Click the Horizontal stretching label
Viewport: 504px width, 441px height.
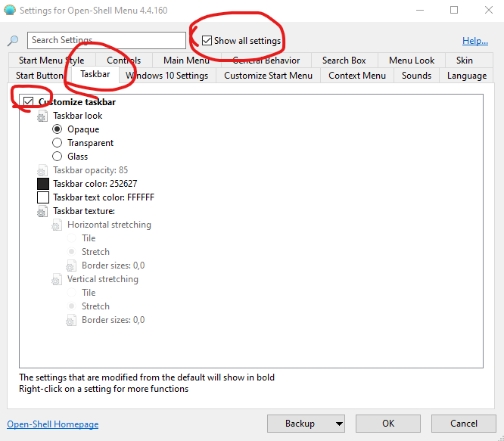coord(109,225)
